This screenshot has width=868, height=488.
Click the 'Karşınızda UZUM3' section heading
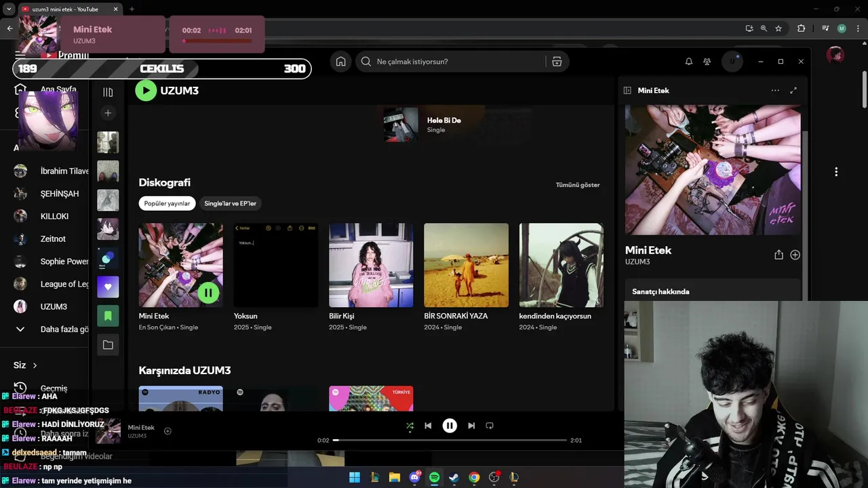coord(184,370)
